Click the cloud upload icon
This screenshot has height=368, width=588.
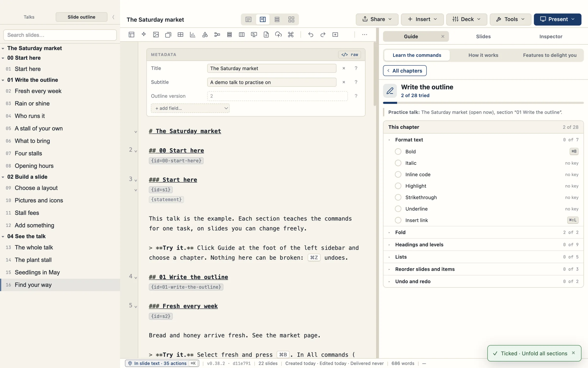[278, 35]
